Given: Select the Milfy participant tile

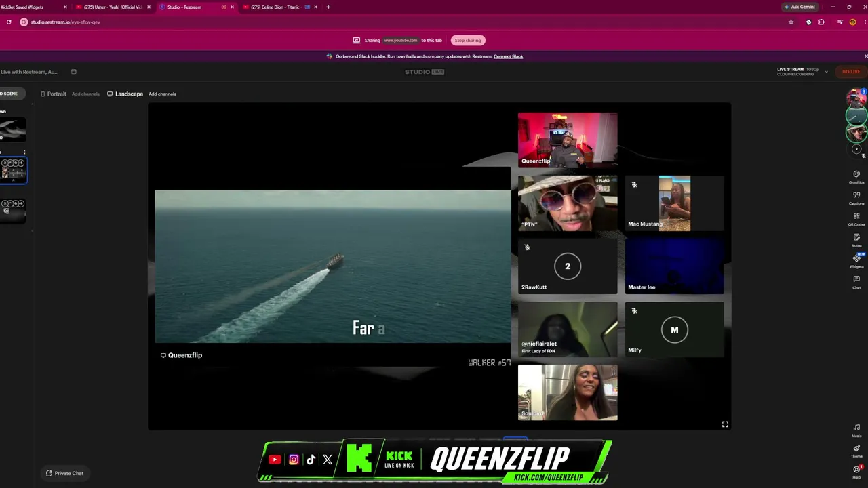Looking at the screenshot, I should [675, 329].
